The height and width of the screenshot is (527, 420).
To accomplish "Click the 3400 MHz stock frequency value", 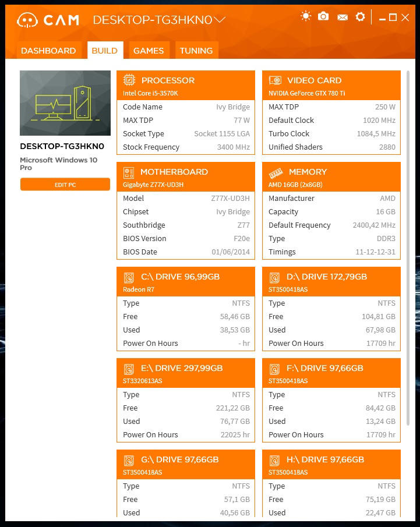I will click(x=234, y=147).
